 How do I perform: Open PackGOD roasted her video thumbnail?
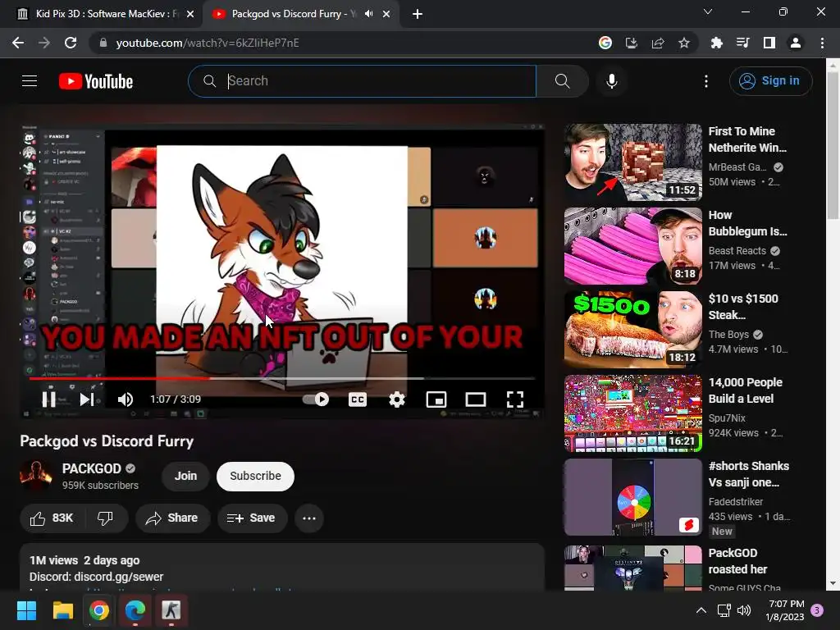pyautogui.click(x=632, y=568)
